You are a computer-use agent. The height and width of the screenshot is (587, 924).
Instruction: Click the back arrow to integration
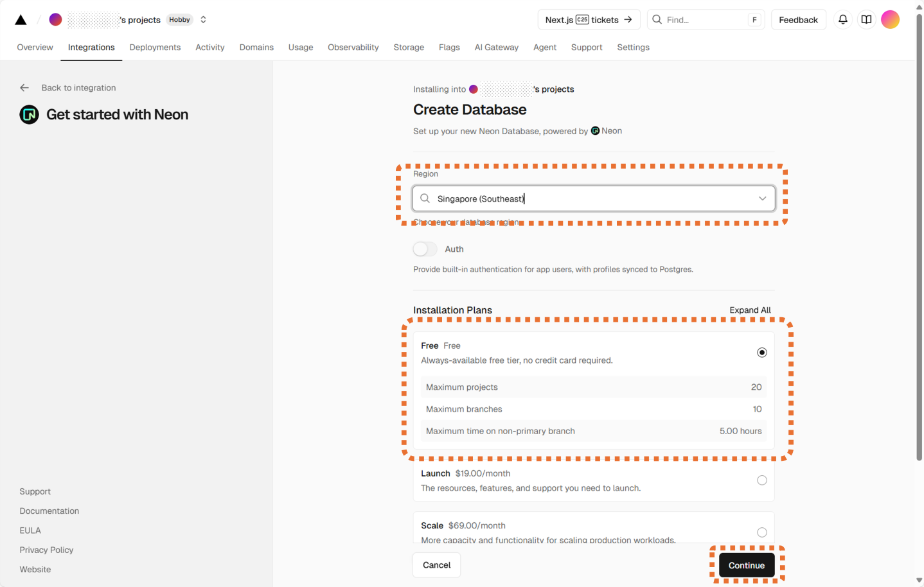click(x=24, y=88)
